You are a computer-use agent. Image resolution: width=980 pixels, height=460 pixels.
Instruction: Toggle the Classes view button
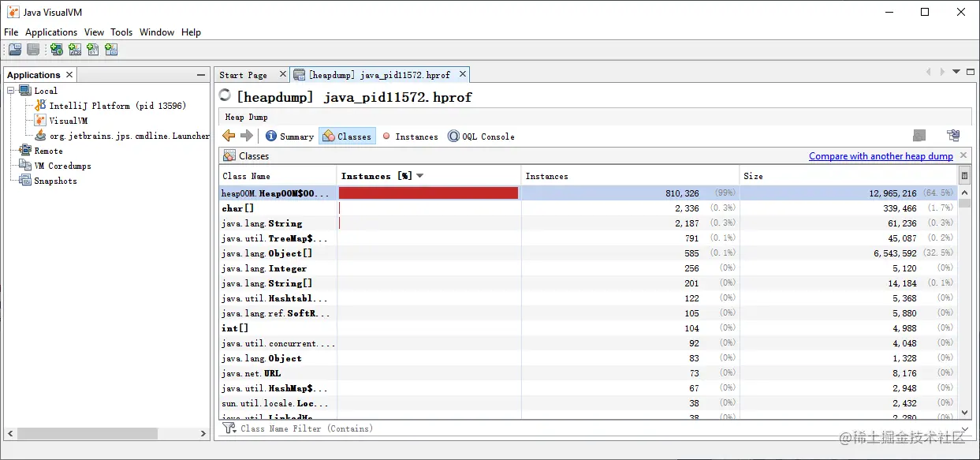(347, 137)
